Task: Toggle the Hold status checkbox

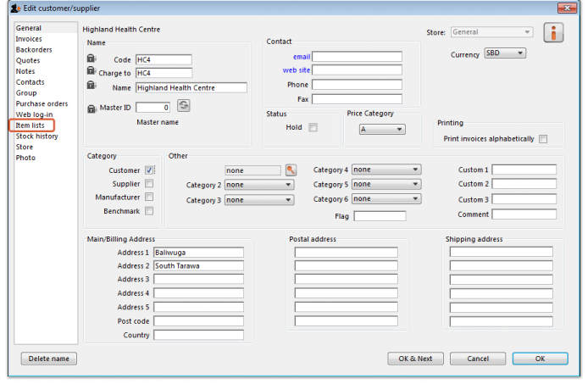Action: coord(313,128)
